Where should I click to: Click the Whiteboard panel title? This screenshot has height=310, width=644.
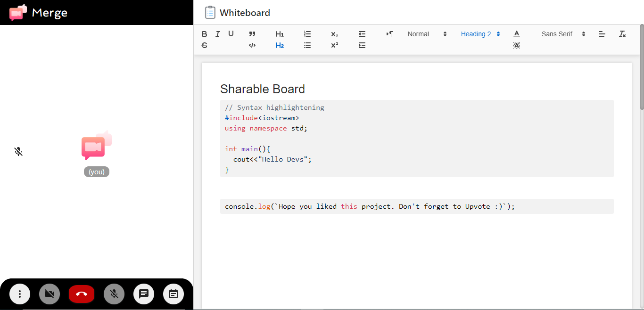(245, 13)
